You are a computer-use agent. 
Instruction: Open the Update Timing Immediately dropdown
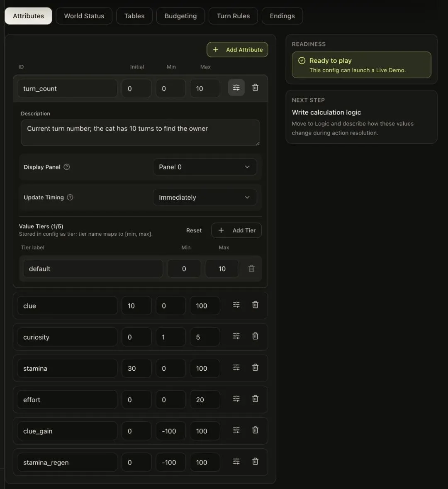(x=205, y=197)
